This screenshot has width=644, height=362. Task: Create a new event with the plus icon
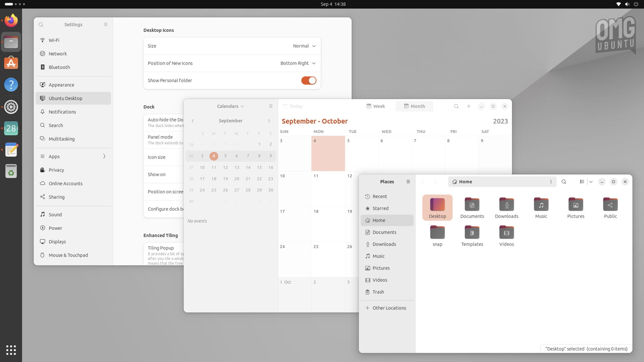[469, 106]
